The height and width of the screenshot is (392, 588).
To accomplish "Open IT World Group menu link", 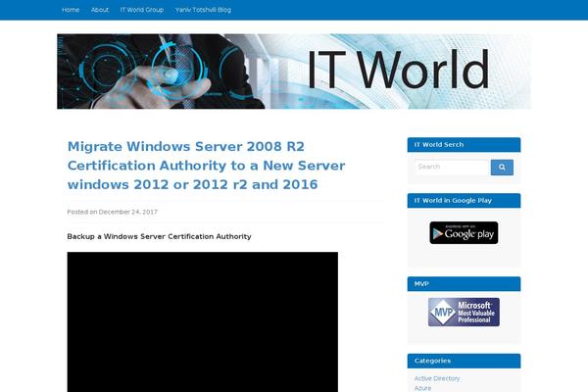I will click(x=142, y=10).
